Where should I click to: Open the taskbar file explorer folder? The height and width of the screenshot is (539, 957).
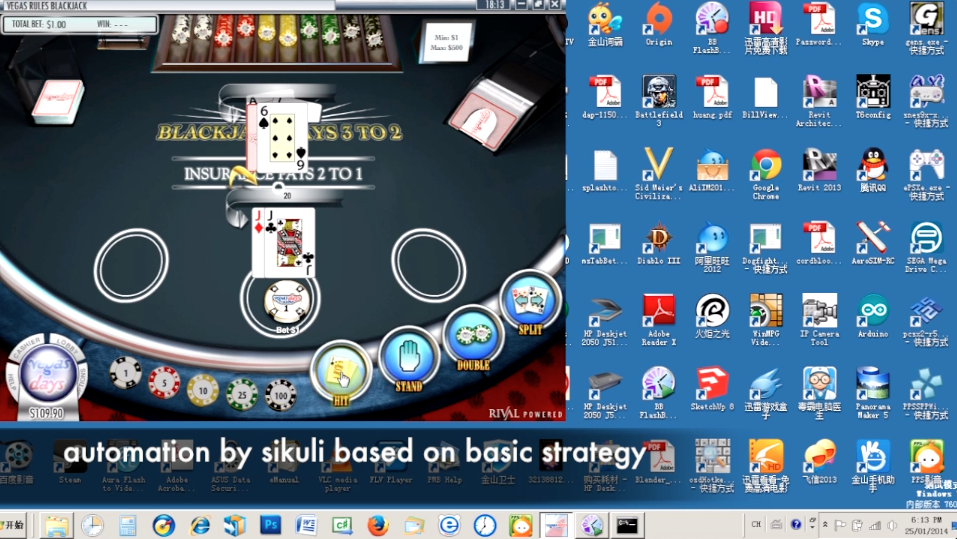click(x=56, y=525)
